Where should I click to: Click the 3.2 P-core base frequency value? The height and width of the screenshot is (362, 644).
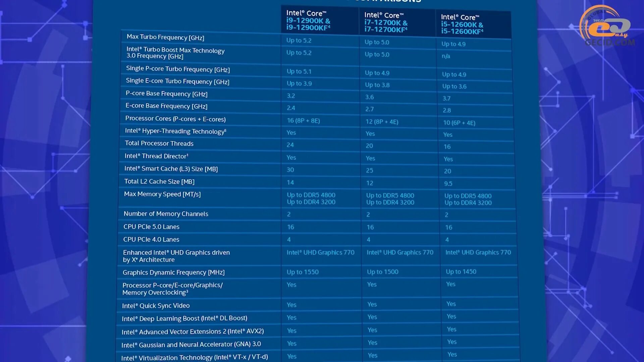pyautogui.click(x=291, y=96)
